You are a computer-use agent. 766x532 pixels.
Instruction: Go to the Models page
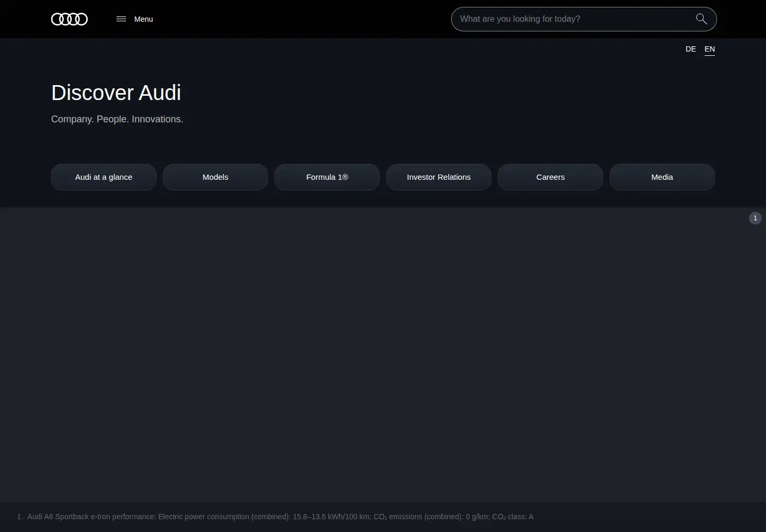(x=215, y=177)
